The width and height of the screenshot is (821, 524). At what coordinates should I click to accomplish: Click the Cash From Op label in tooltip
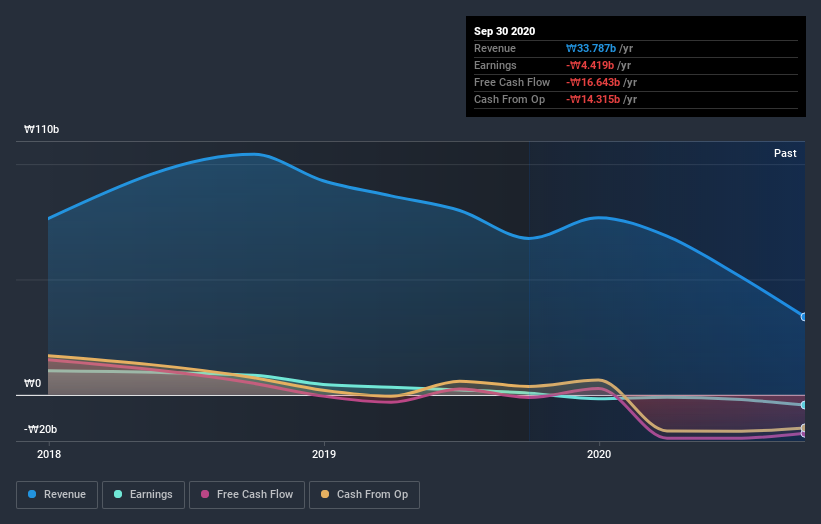pyautogui.click(x=509, y=99)
